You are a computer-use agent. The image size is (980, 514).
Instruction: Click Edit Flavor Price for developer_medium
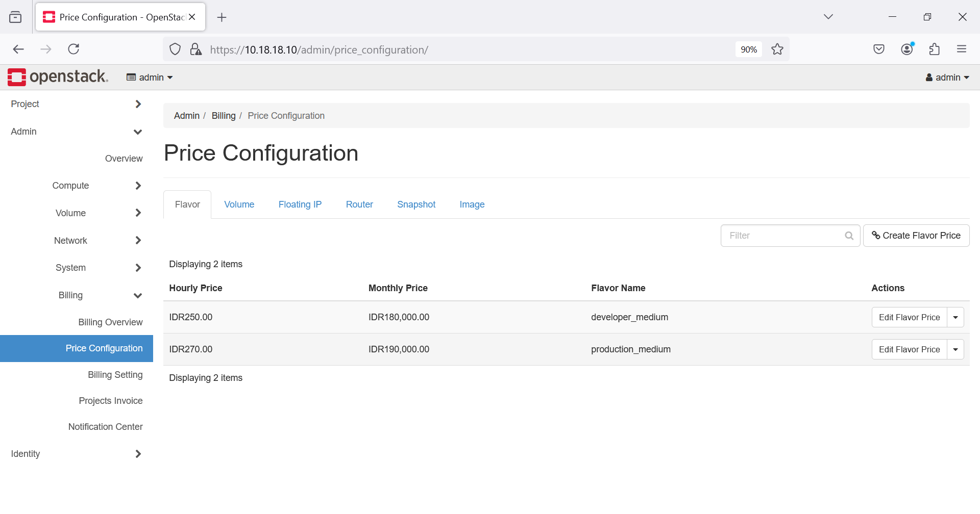(909, 317)
